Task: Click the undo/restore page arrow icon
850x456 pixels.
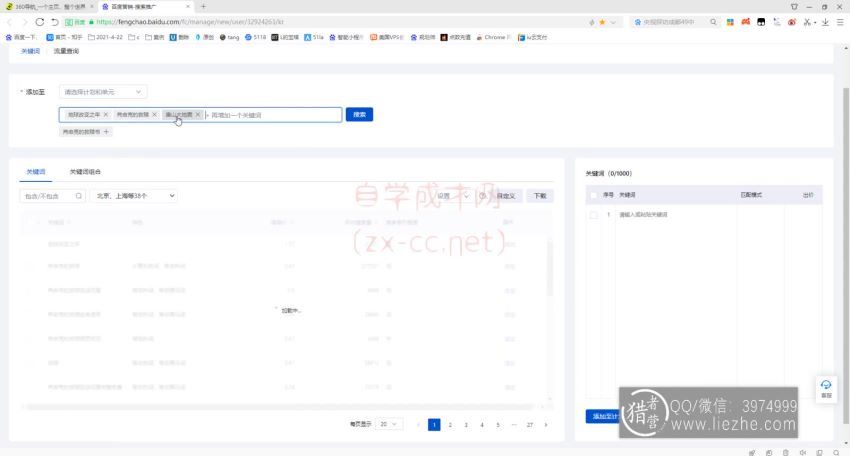Action: 55,22
